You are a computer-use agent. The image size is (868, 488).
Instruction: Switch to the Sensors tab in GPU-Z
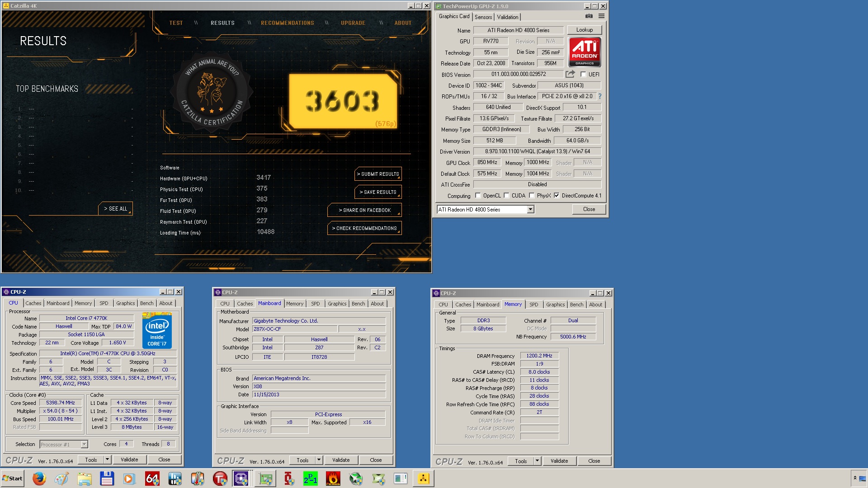tap(483, 17)
